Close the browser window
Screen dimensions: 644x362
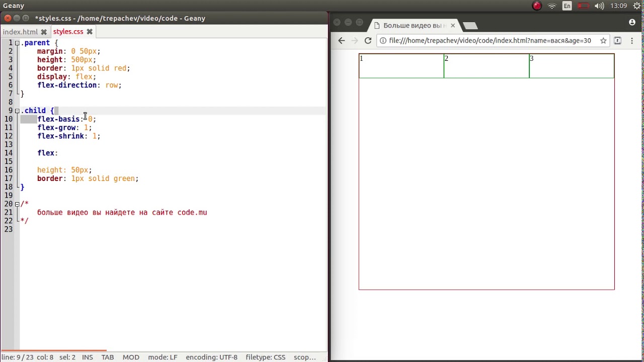(337, 22)
